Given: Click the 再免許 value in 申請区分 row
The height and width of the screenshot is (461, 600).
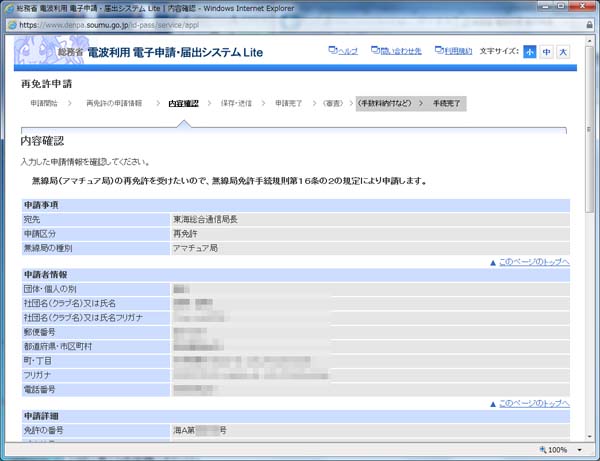Looking at the screenshot, I should 186,234.
